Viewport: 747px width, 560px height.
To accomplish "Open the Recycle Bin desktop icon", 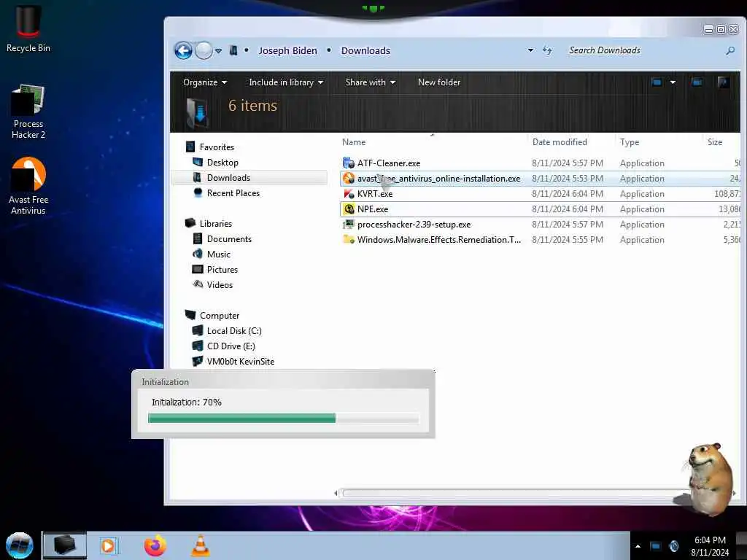I will 28,29.
